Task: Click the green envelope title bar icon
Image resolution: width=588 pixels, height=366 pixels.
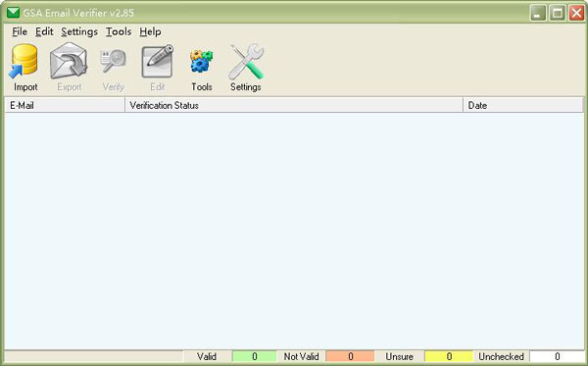Action: [13, 13]
